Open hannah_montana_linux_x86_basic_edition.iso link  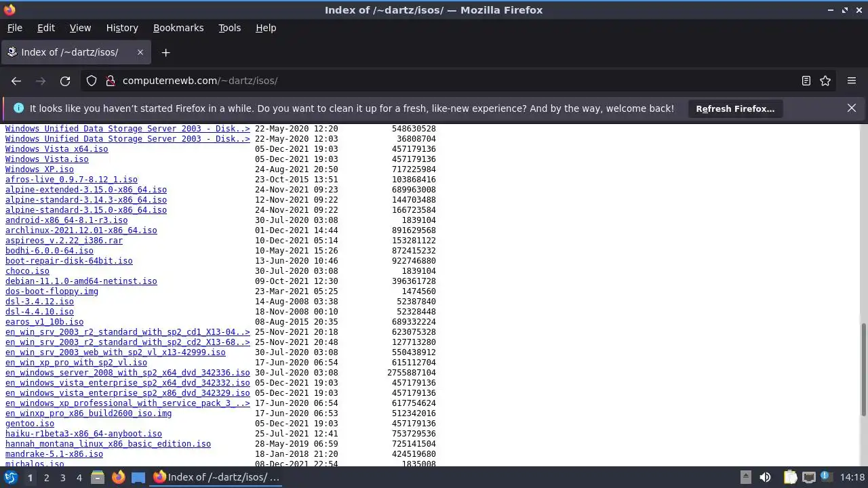108,444
